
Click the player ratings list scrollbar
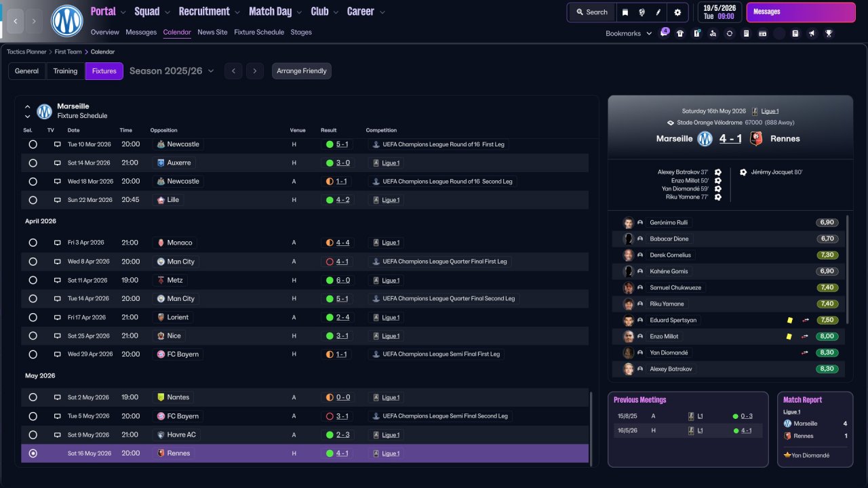tap(848, 270)
